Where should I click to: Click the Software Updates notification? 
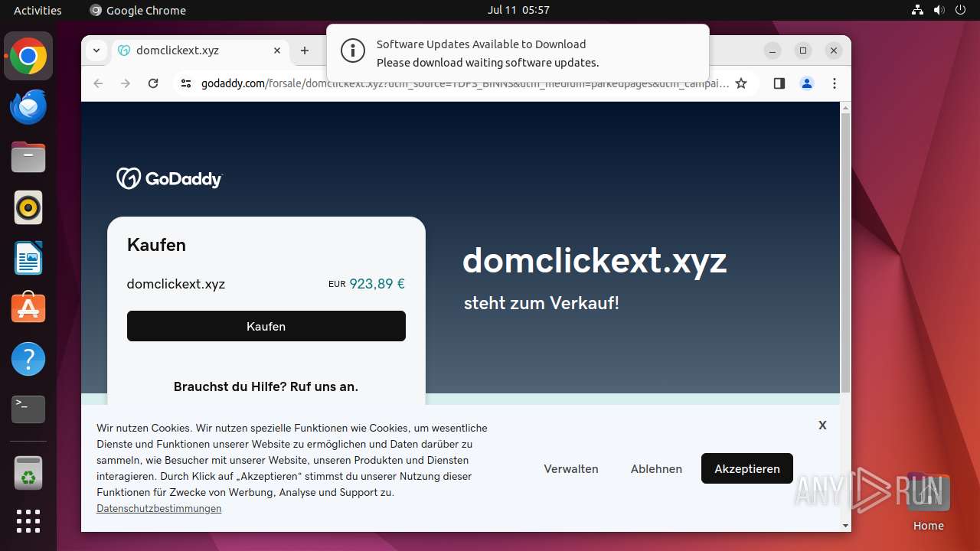pos(518,53)
